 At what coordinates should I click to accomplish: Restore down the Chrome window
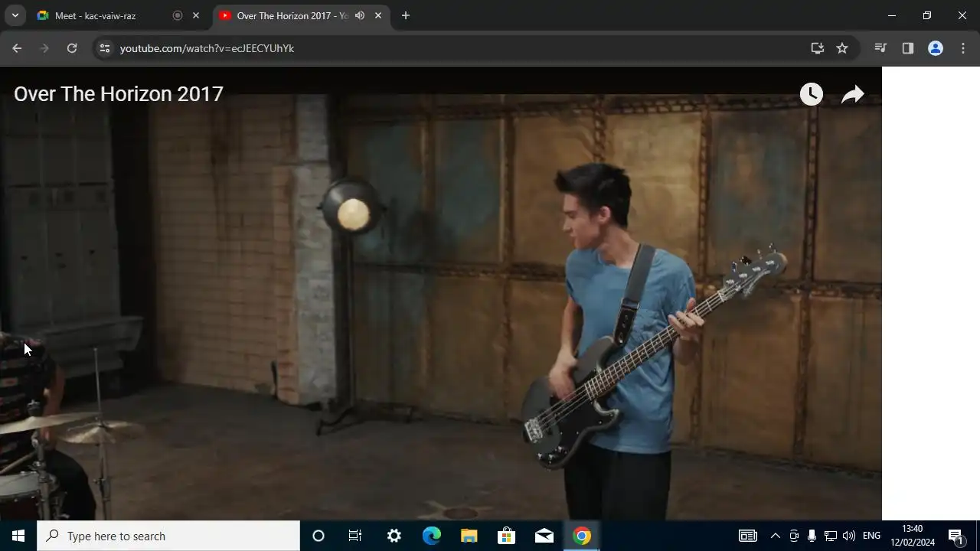pos(927,15)
